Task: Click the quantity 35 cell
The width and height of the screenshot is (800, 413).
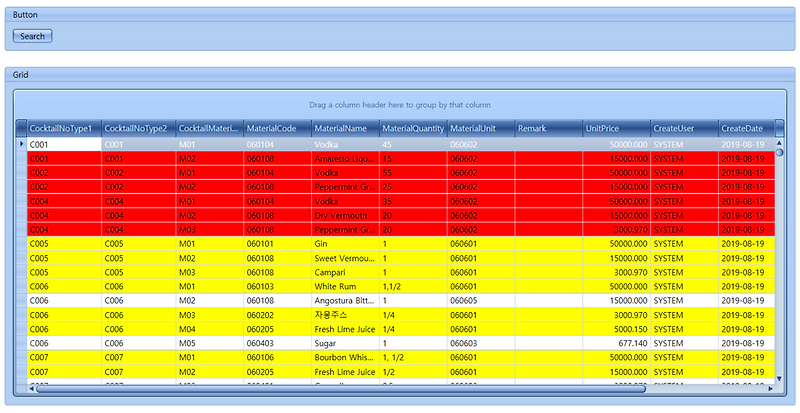Action: point(413,201)
